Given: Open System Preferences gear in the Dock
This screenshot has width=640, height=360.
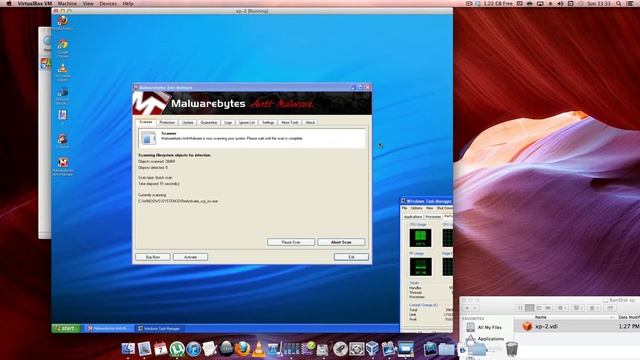Looking at the screenshot, I should click(356, 349).
